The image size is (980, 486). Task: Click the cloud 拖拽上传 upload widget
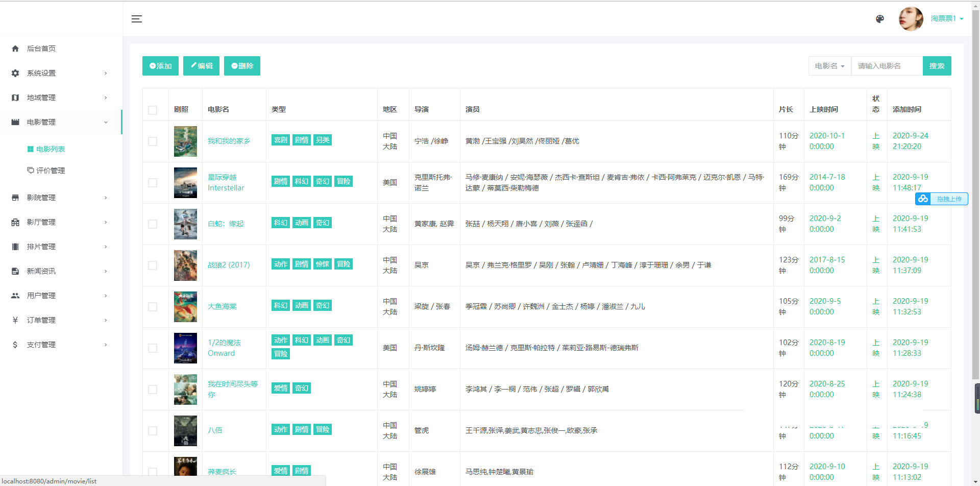click(x=941, y=199)
